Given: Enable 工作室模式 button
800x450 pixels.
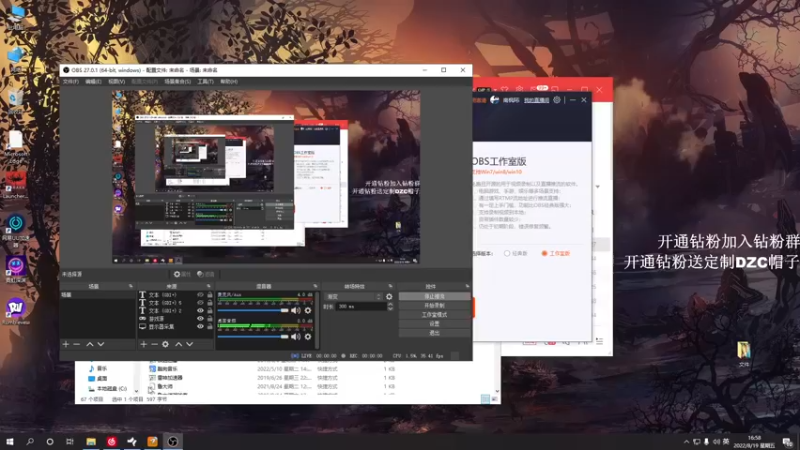Looking at the screenshot, I should pos(434,315).
